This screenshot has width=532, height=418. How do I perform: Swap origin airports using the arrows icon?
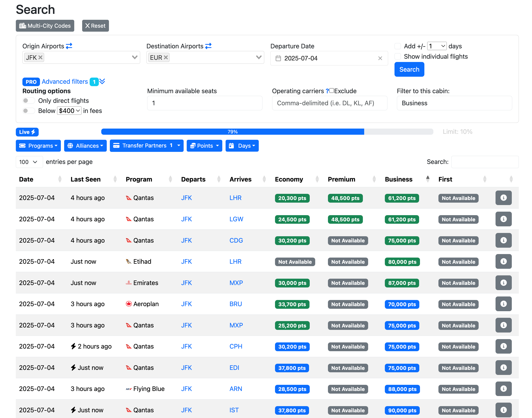coord(69,46)
